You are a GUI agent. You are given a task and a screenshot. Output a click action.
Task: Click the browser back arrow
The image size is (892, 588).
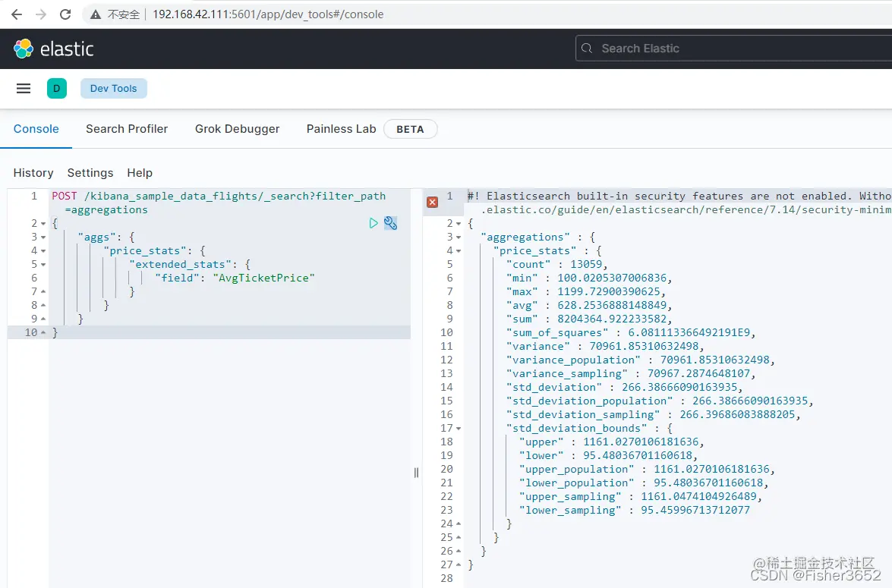click(17, 14)
